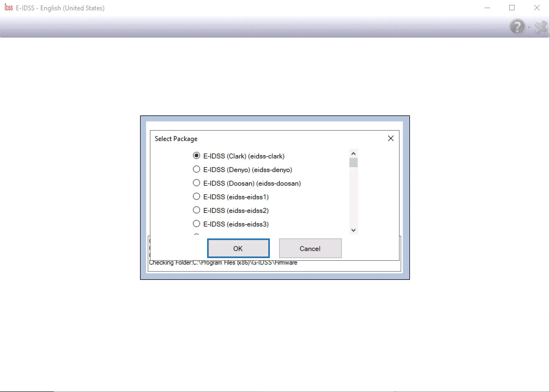Click the package list scroll up arrow

353,154
